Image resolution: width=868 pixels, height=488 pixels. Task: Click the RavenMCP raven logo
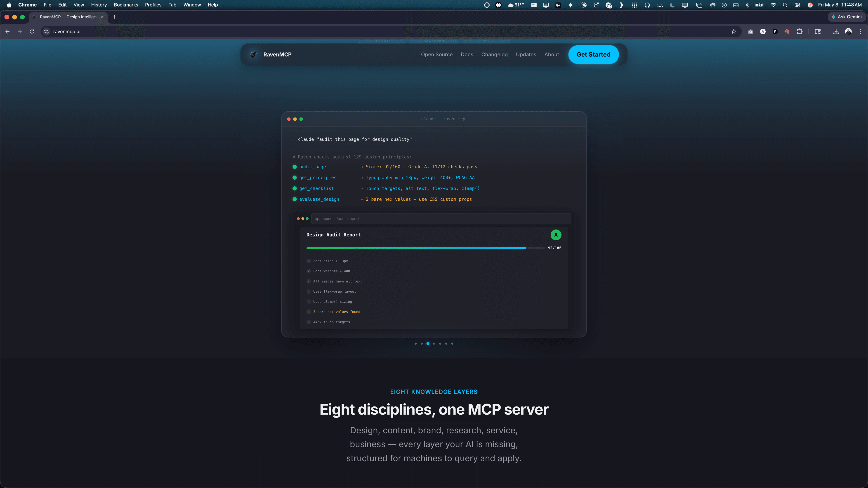(x=254, y=54)
